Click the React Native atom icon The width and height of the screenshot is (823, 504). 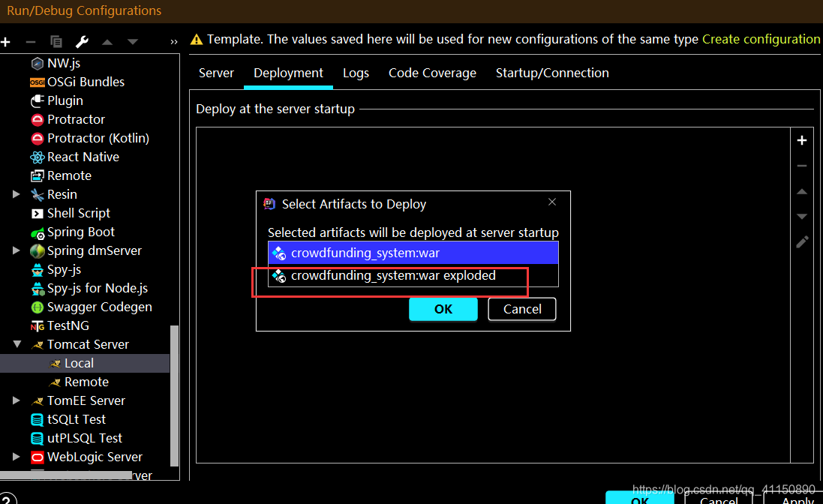(x=38, y=157)
